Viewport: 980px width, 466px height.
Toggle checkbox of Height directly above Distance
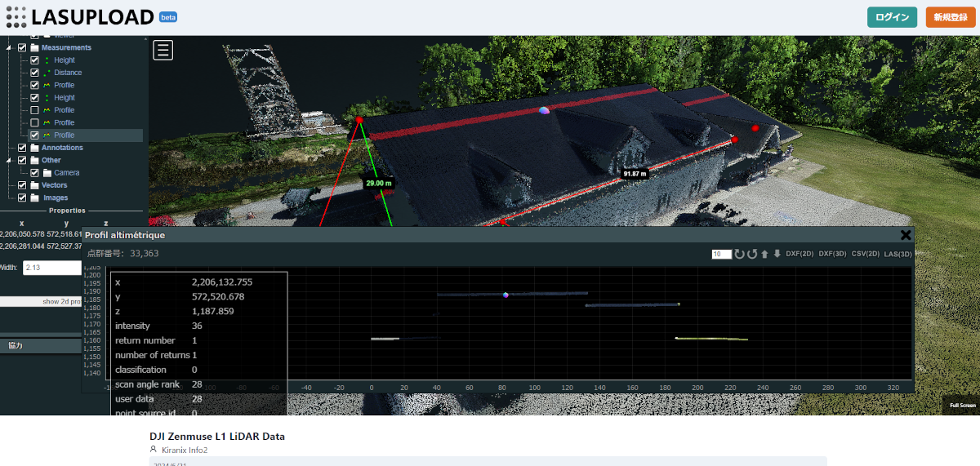coord(34,60)
